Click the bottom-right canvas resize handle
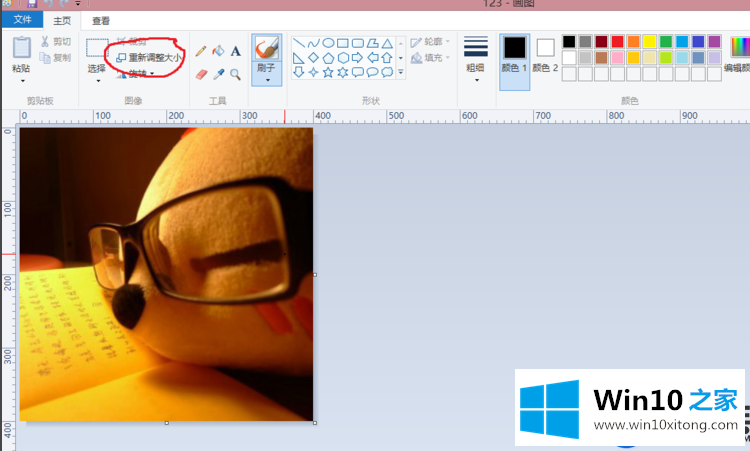Image resolution: width=750 pixels, height=451 pixels. pos(315,423)
